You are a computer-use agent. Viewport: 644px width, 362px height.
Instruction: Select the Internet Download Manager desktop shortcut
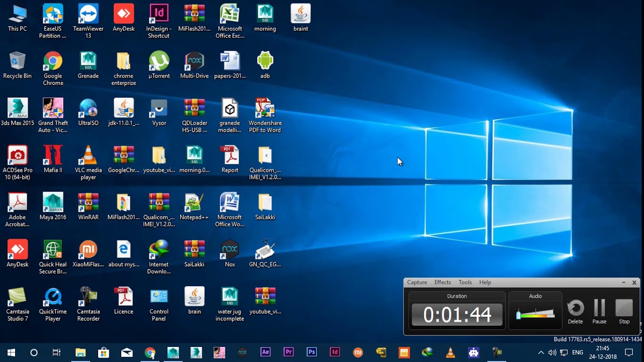(x=159, y=257)
